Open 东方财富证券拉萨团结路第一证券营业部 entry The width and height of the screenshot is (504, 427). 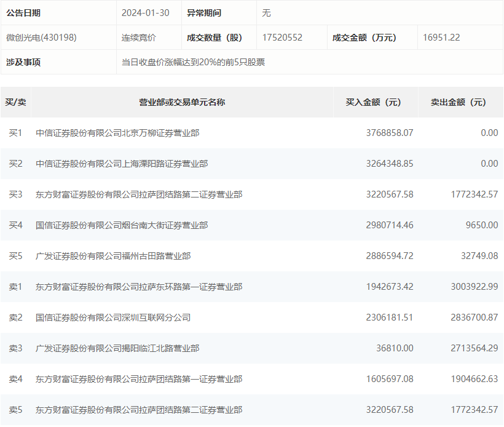point(139,379)
